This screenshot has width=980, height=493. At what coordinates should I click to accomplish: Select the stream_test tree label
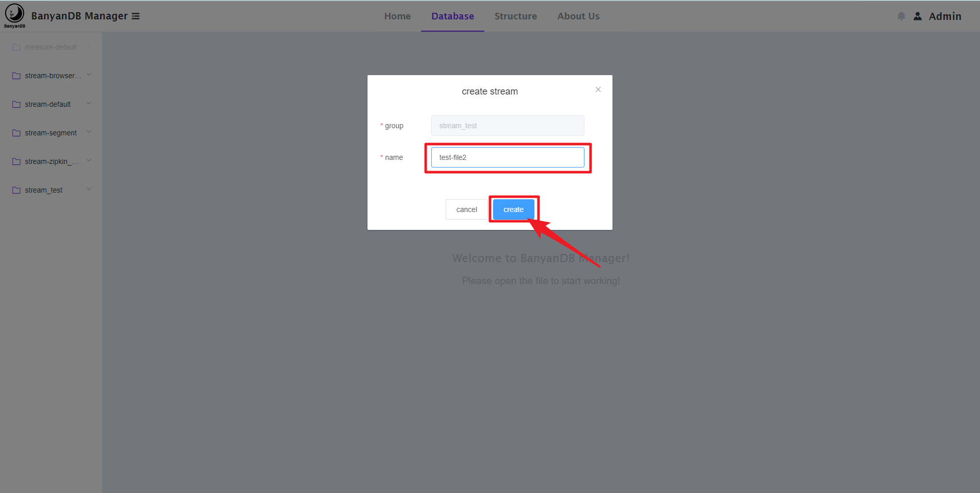[44, 190]
